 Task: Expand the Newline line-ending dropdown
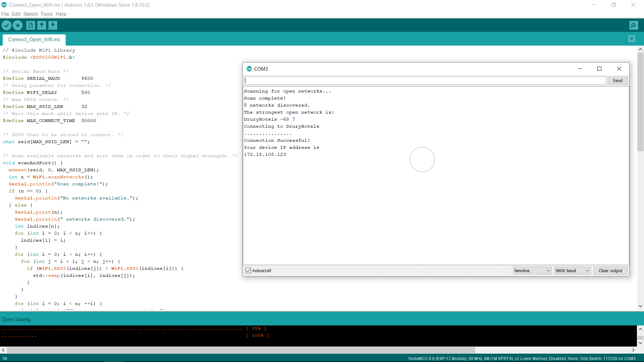[x=532, y=270]
